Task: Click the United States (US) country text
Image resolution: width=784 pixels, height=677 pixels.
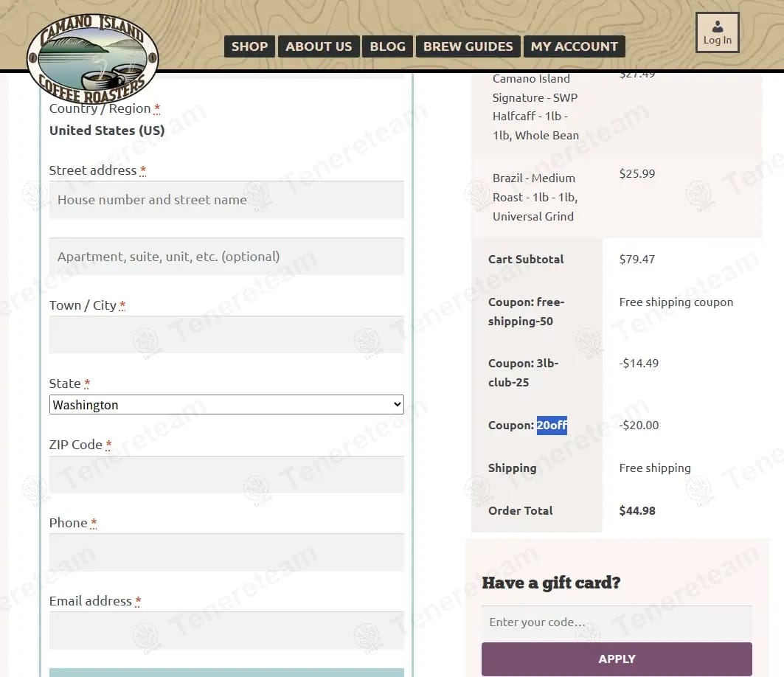Action: (107, 131)
